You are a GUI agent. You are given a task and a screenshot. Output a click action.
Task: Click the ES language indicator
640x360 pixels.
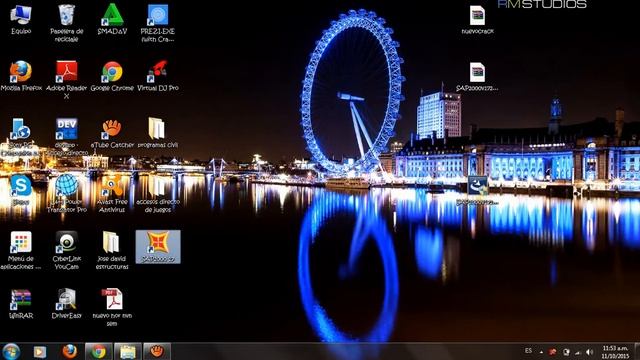tap(529, 351)
